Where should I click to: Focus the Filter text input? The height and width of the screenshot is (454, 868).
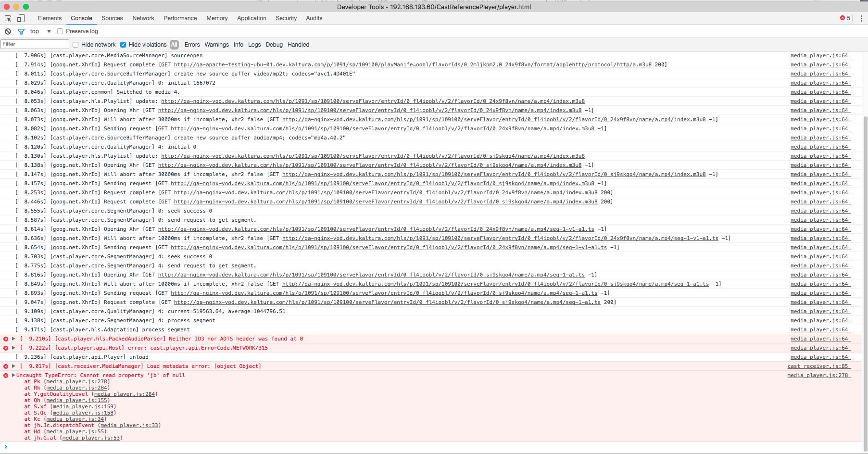34,44
